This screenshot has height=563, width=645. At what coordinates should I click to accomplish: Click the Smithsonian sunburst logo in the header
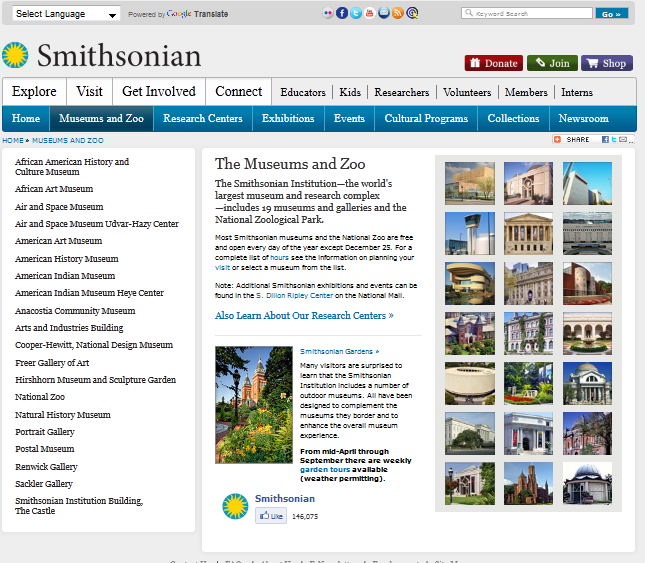tap(15, 55)
